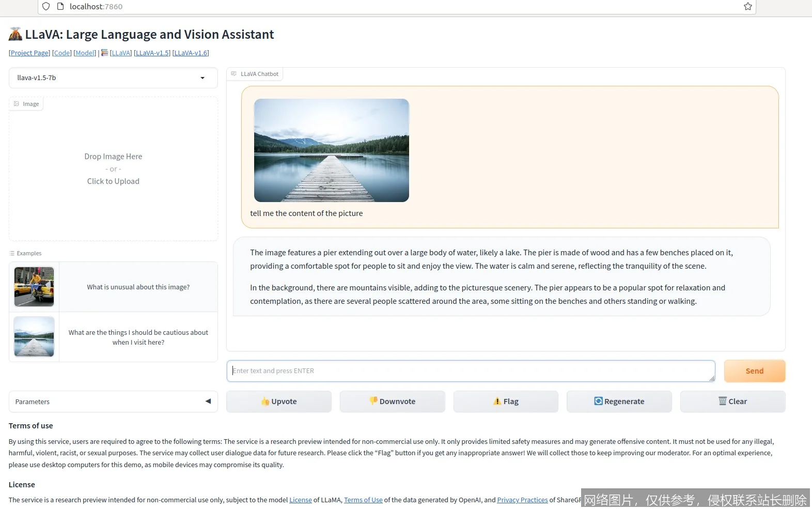The height and width of the screenshot is (509, 812).
Task: Open the Project Page link
Action: click(29, 53)
